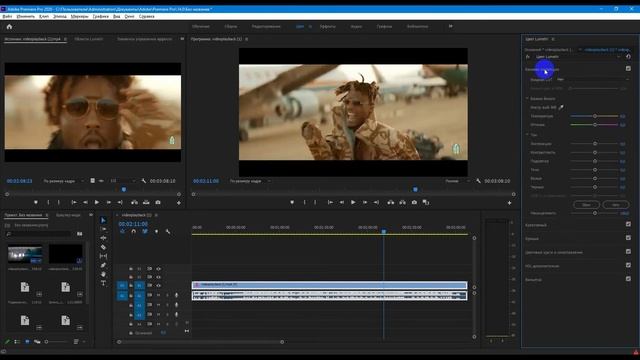Click the Extract button in Program monitor
Screen dimensions: 640x360
[402, 202]
